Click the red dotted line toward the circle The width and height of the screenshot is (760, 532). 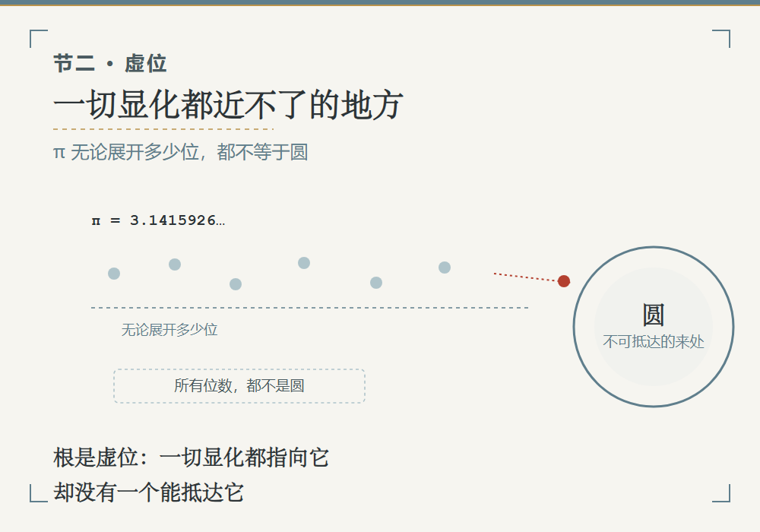(x=525, y=277)
